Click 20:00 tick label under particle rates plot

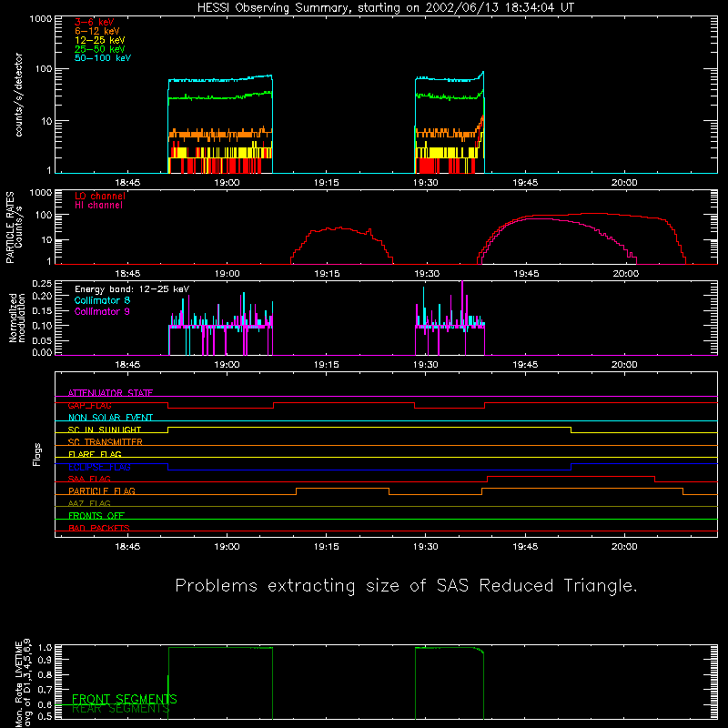(x=625, y=274)
